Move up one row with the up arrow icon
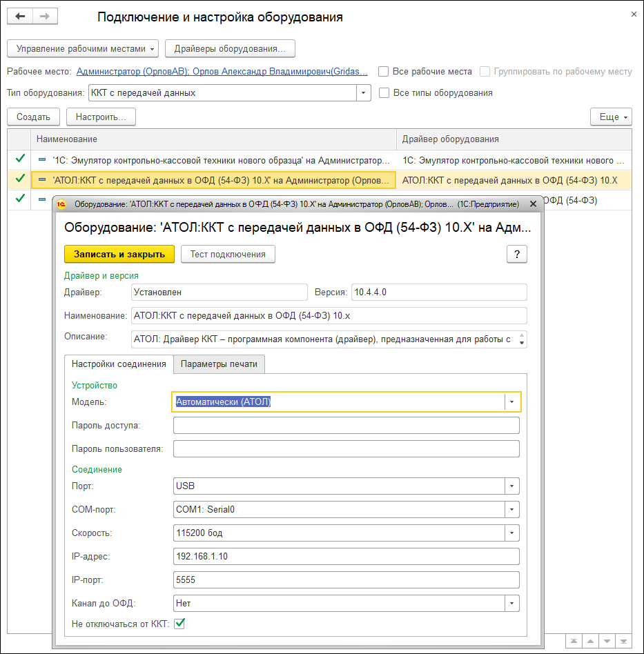The width and height of the screenshot is (644, 654). tap(590, 641)
